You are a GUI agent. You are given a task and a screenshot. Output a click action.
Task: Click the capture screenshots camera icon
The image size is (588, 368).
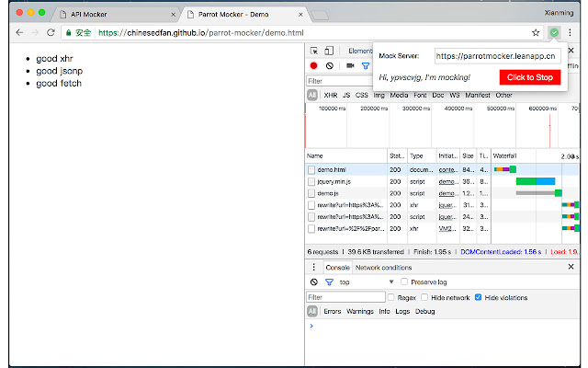pos(350,65)
